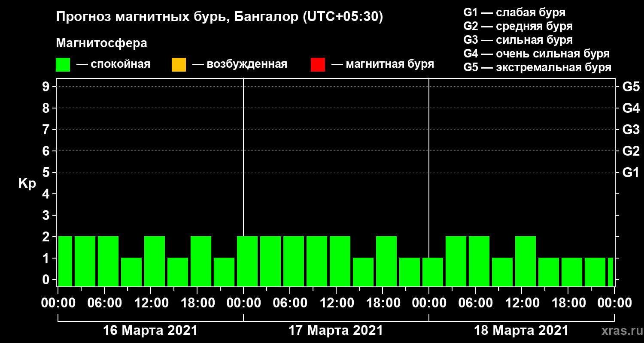
Task: Click the Kp bar above 12:00 on 17 Марта
Action: click(x=340, y=261)
